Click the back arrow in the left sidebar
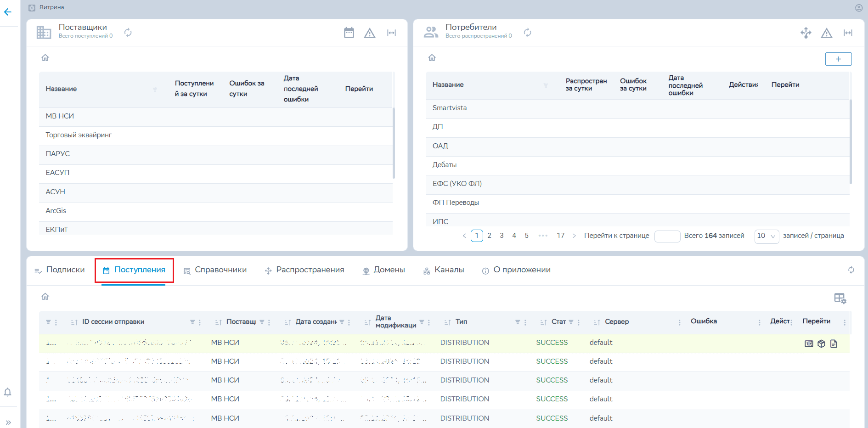Viewport: 868px width, 428px height. (8, 12)
